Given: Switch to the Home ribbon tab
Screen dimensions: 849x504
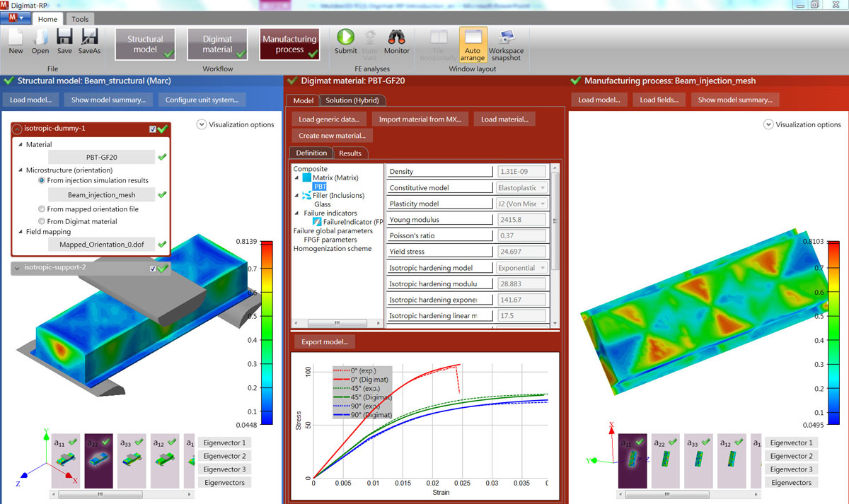Looking at the screenshot, I should pos(47,19).
